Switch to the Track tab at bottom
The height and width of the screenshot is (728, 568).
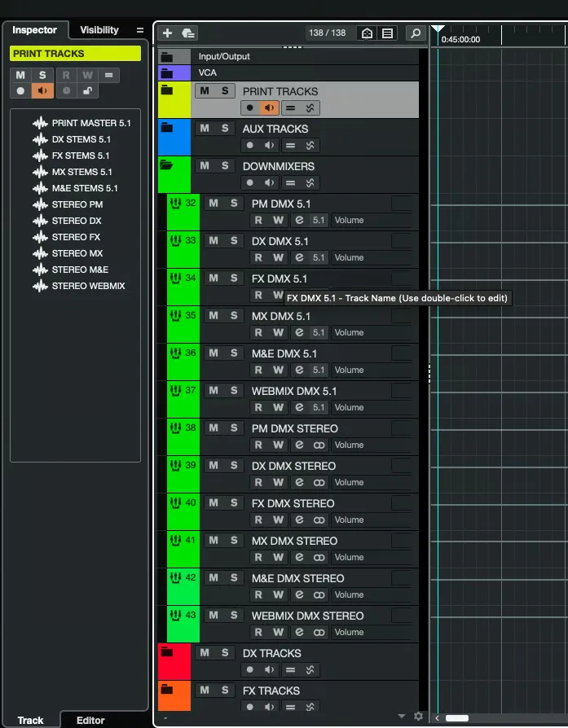coord(31,720)
